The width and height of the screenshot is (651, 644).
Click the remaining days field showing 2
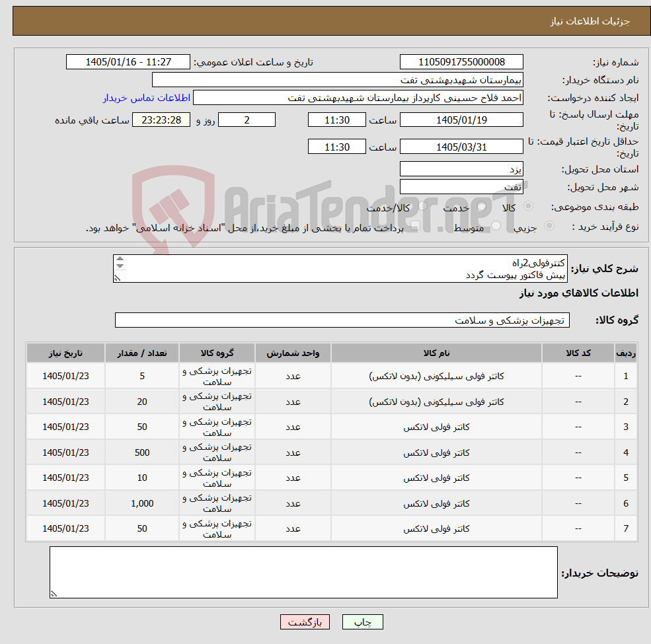point(247,120)
